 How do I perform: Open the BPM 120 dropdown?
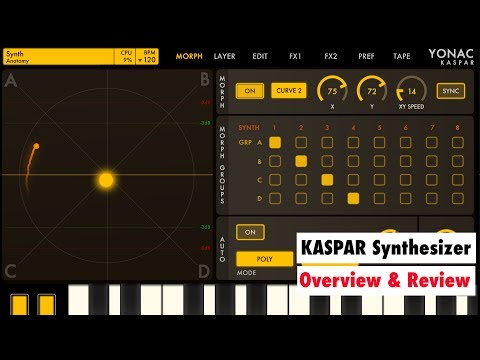[147, 57]
